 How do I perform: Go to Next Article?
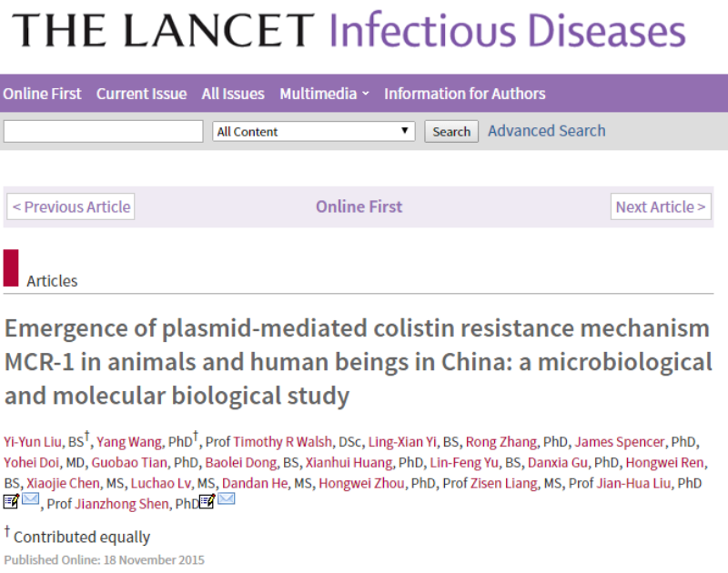[x=661, y=206]
